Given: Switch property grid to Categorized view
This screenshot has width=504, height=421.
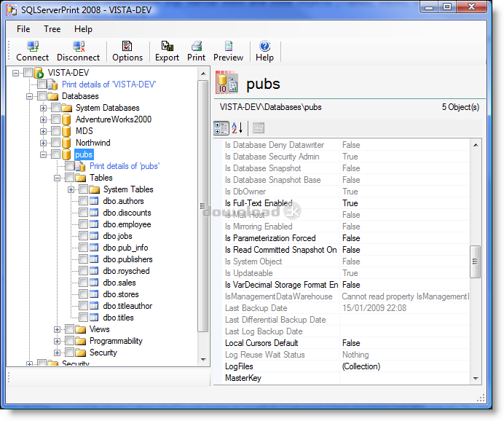Looking at the screenshot, I should [221, 128].
